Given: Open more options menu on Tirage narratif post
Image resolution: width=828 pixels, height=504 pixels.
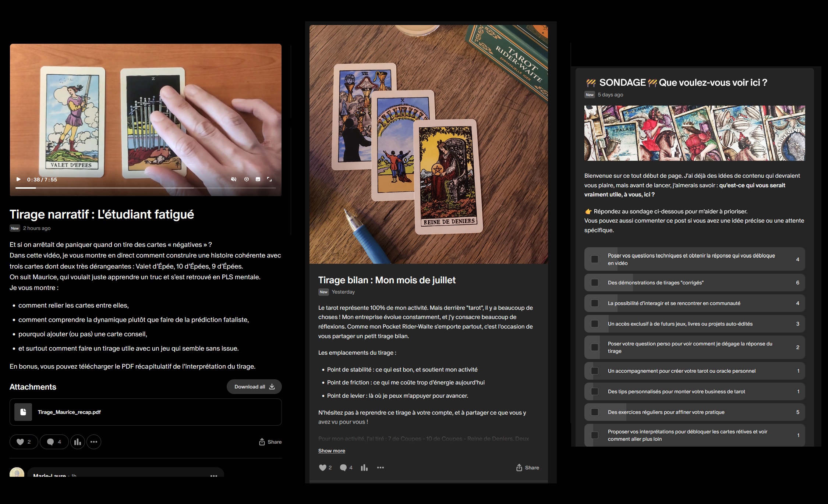Looking at the screenshot, I should (x=94, y=442).
